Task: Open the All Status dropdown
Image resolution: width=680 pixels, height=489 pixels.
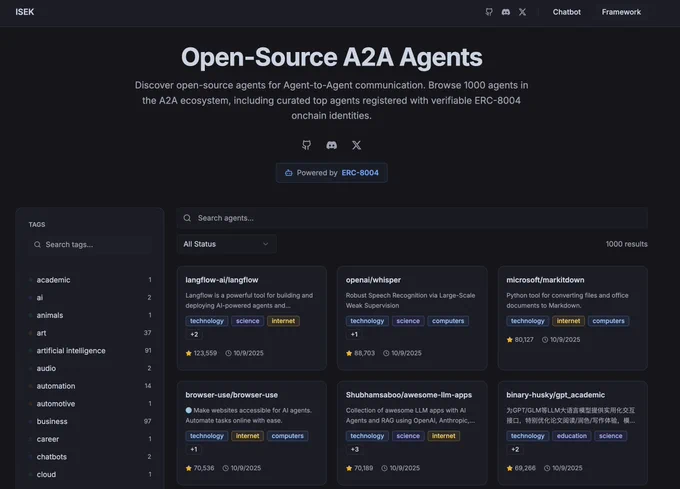Action: click(x=226, y=244)
